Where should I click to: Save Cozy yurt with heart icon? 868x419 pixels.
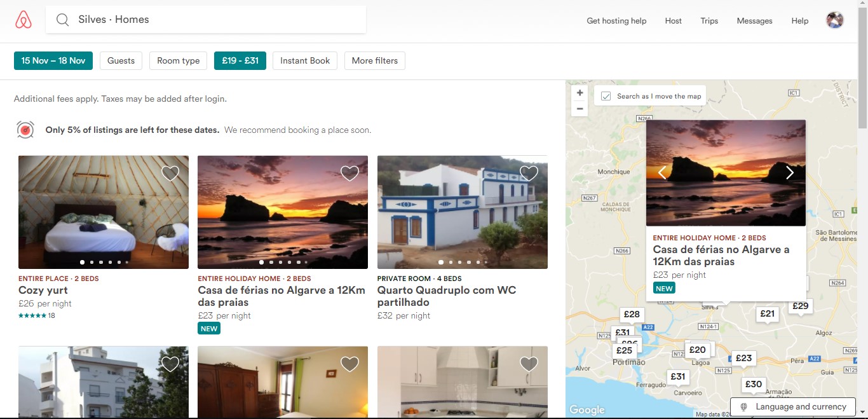pos(170,173)
